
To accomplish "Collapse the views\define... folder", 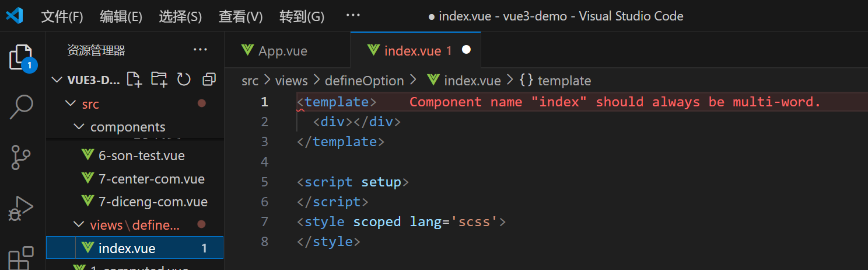I will pos(79,225).
